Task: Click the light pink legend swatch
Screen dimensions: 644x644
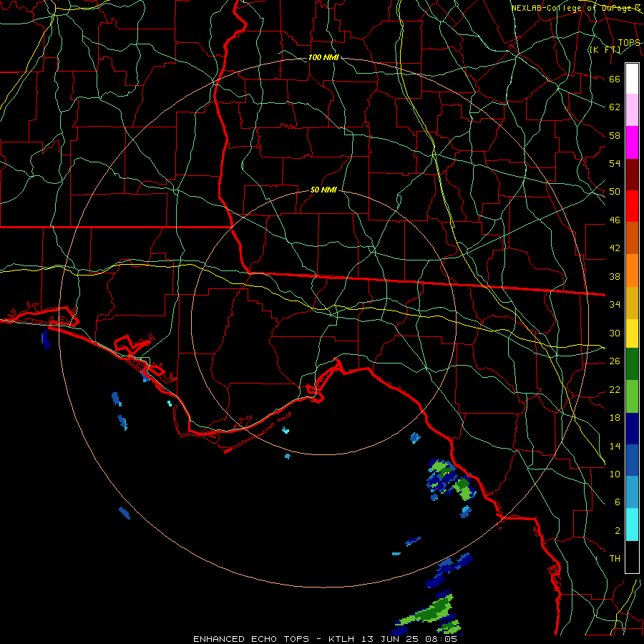Action: (632, 110)
